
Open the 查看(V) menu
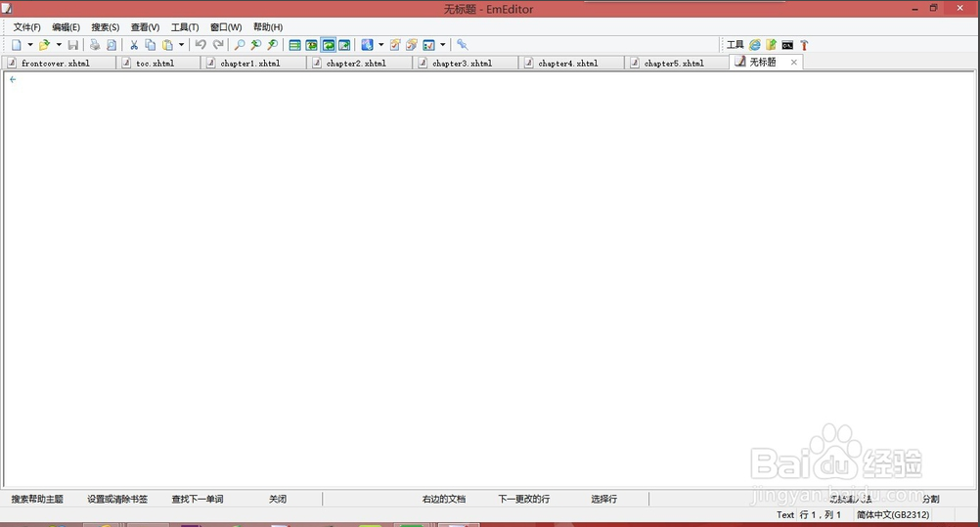coord(145,27)
